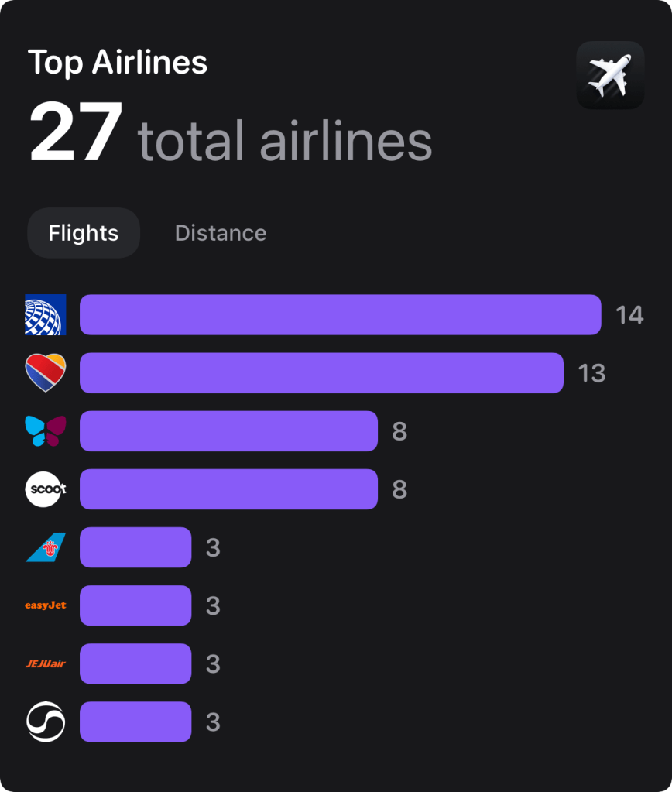Click the Scoot bar with 8 flights

228,489
